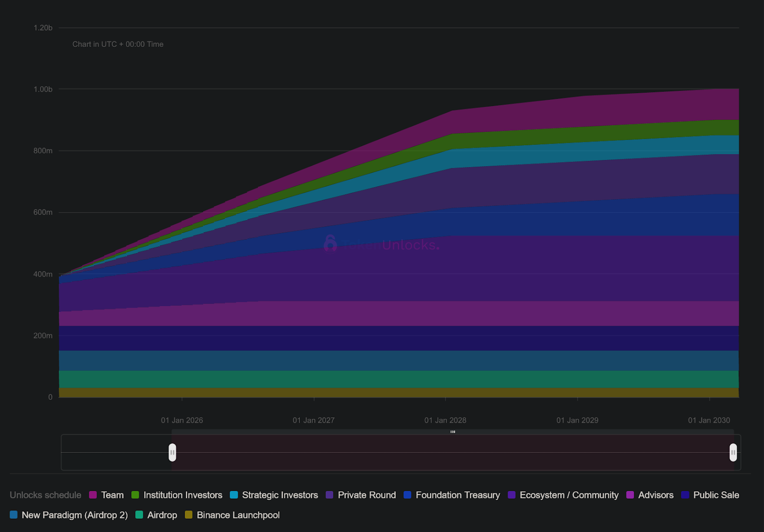Click the Airdrop color swatch

coord(139,515)
